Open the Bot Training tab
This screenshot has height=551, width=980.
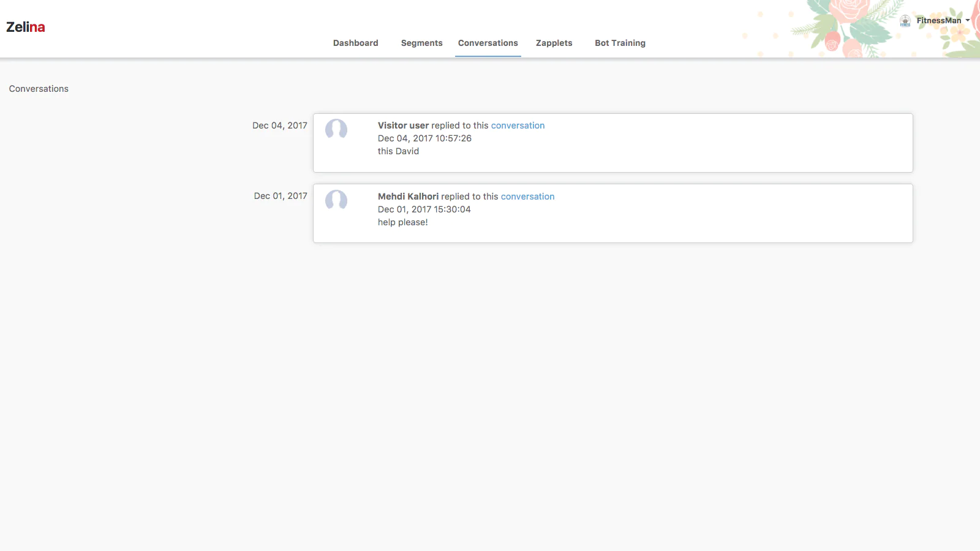pyautogui.click(x=620, y=43)
